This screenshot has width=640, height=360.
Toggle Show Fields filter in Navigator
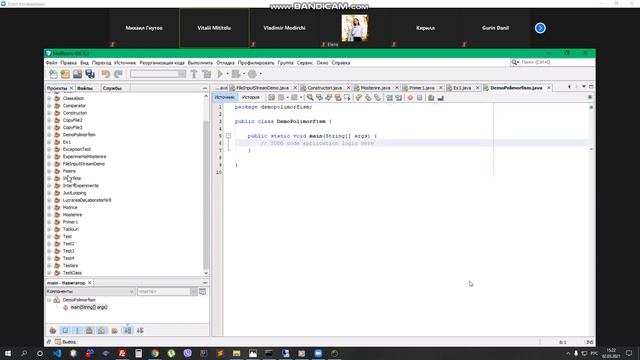tap(65, 331)
